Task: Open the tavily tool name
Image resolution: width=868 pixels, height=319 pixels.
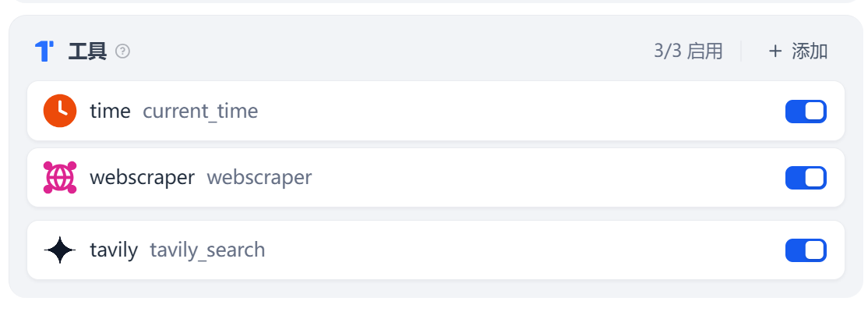Action: click(x=114, y=250)
